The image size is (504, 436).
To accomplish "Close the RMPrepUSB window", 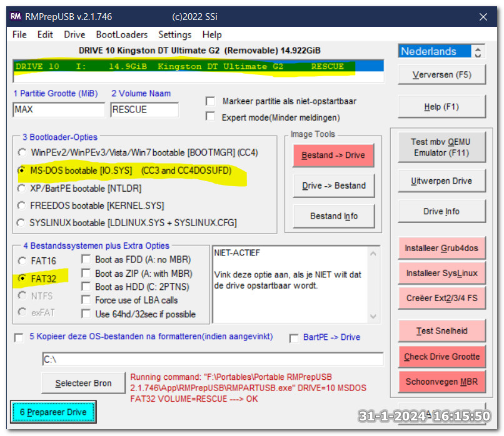I will tap(483, 17).
